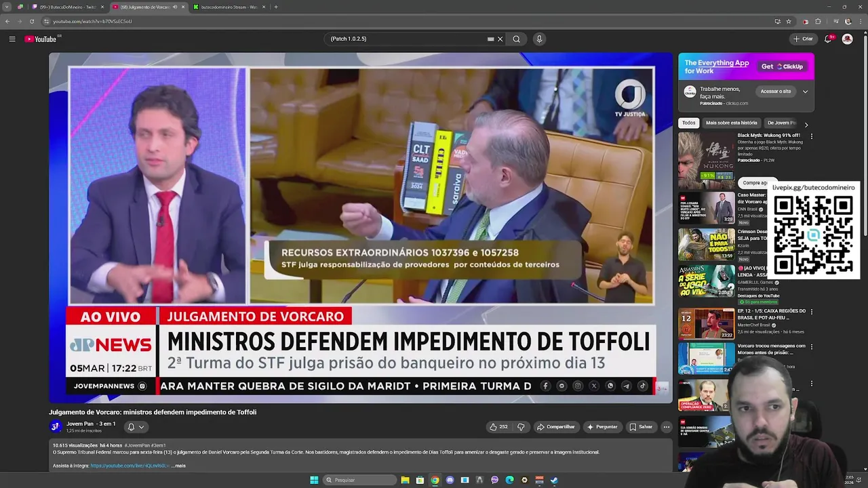
Task: Select the Todos filter chip
Action: tap(688, 123)
